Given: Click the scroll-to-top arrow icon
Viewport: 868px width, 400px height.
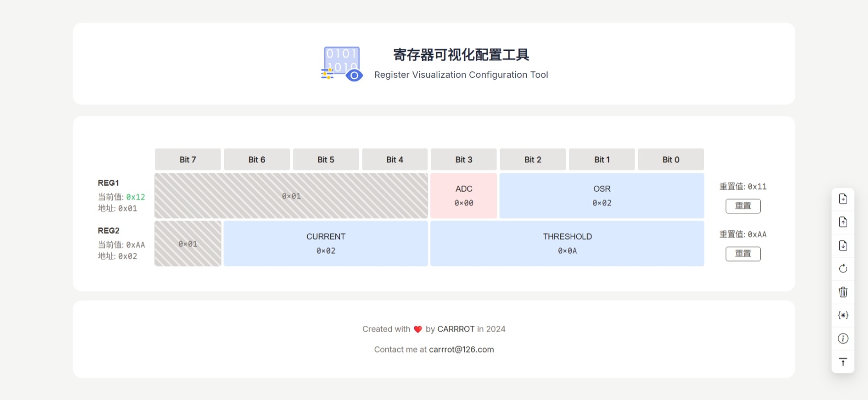Looking at the screenshot, I should 843,362.
